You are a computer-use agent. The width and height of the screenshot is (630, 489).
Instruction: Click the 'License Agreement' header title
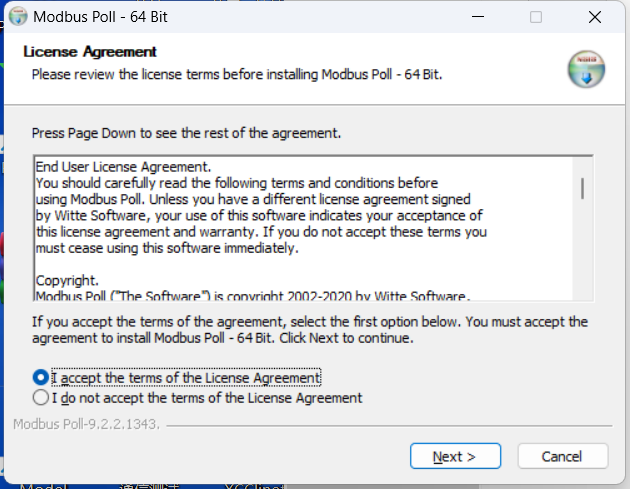(90, 51)
